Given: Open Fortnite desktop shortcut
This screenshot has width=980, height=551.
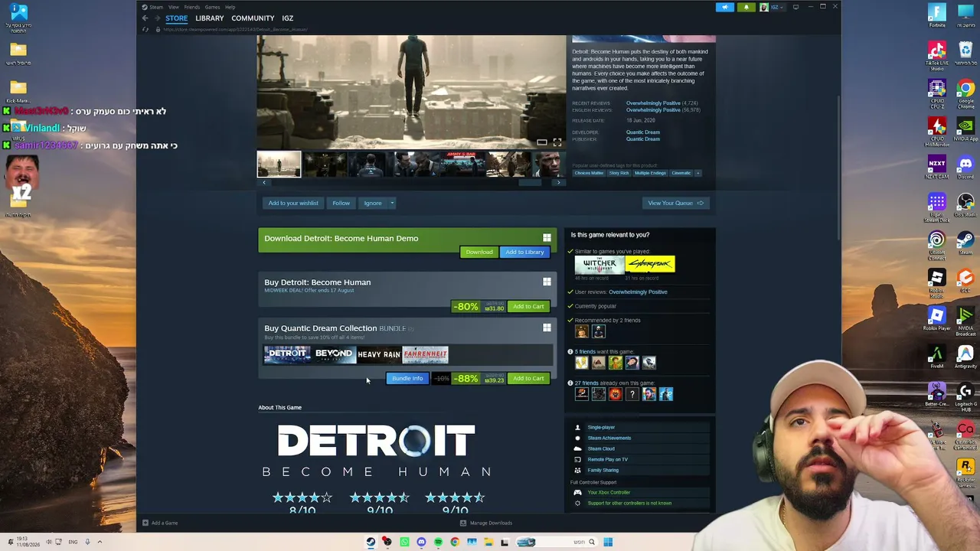Looking at the screenshot, I should point(937,15).
